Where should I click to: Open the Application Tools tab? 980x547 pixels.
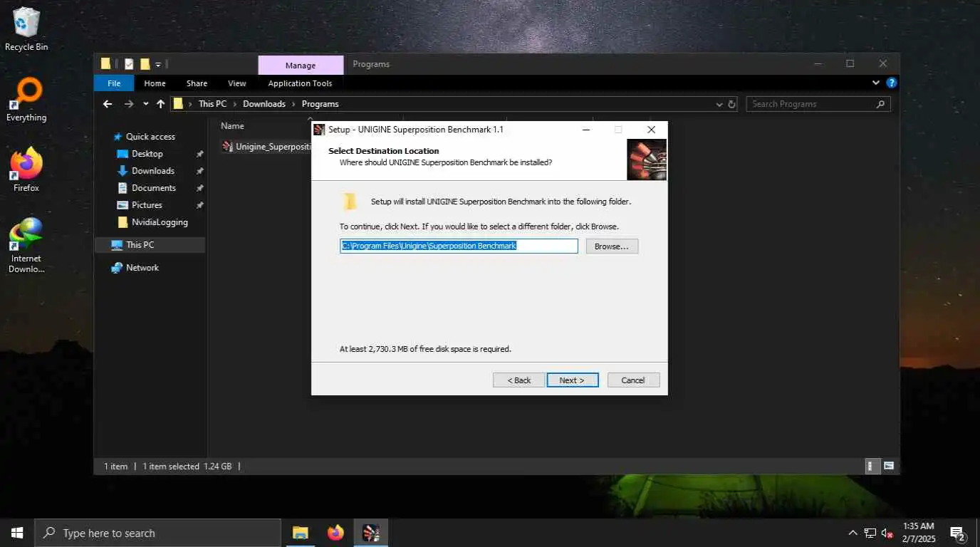tap(300, 83)
